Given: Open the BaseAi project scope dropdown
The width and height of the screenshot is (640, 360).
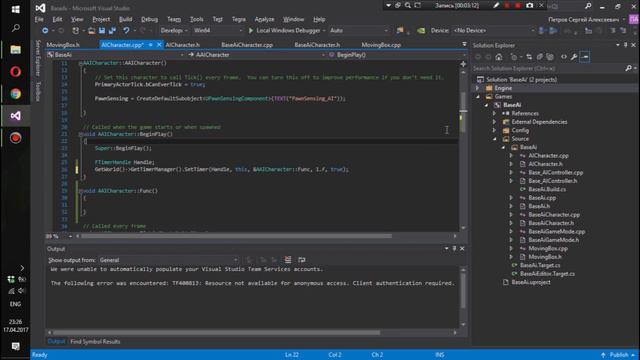Looking at the screenshot, I should [116, 55].
